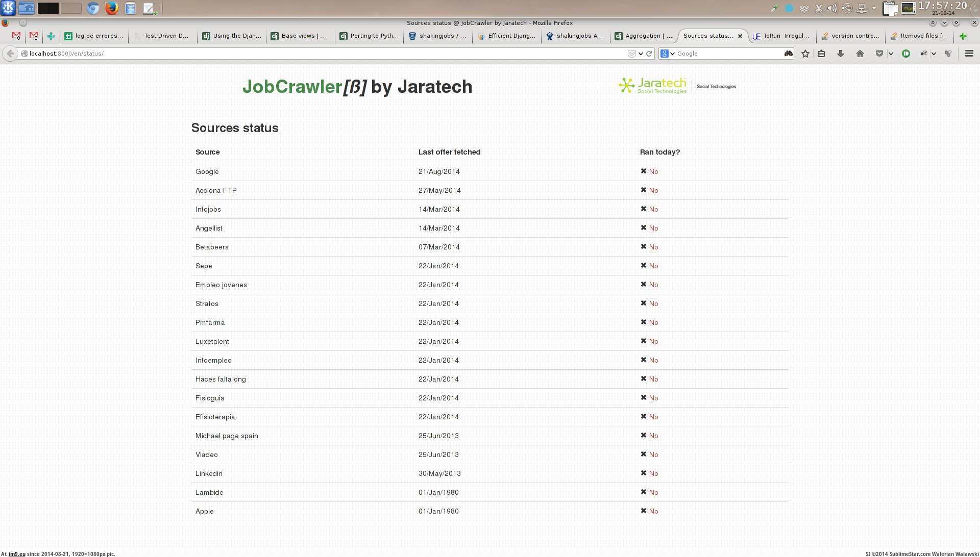Open a new tab with the plus button
This screenshot has height=557, width=980.
(963, 36)
